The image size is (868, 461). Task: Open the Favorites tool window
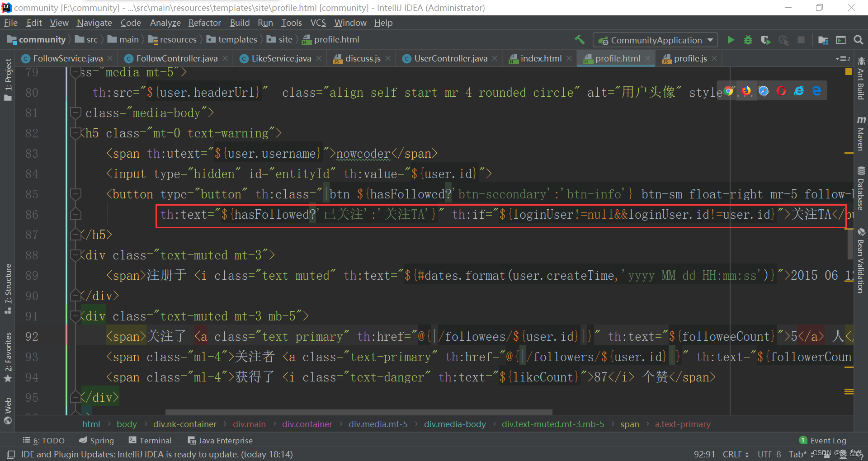point(8,358)
